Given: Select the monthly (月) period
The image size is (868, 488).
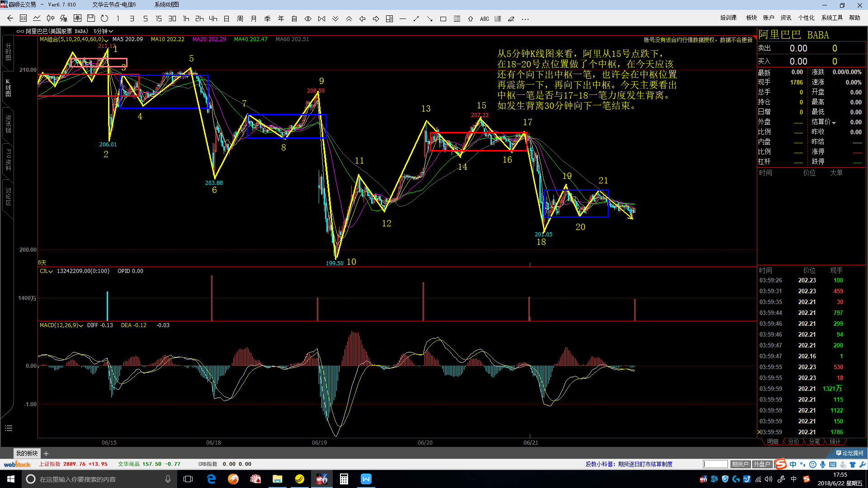Looking at the screenshot, I should 254,19.
